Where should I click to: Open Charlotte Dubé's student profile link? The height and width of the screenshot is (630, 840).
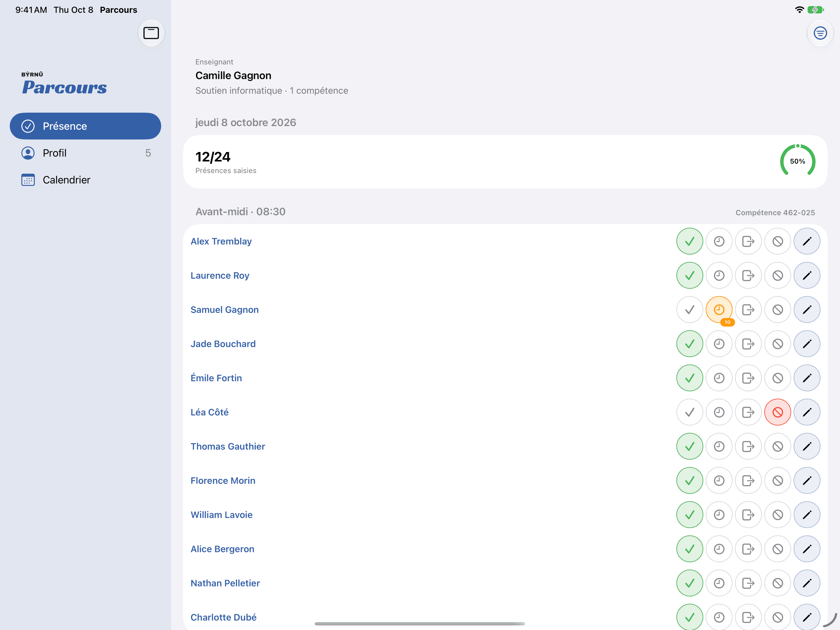click(223, 617)
